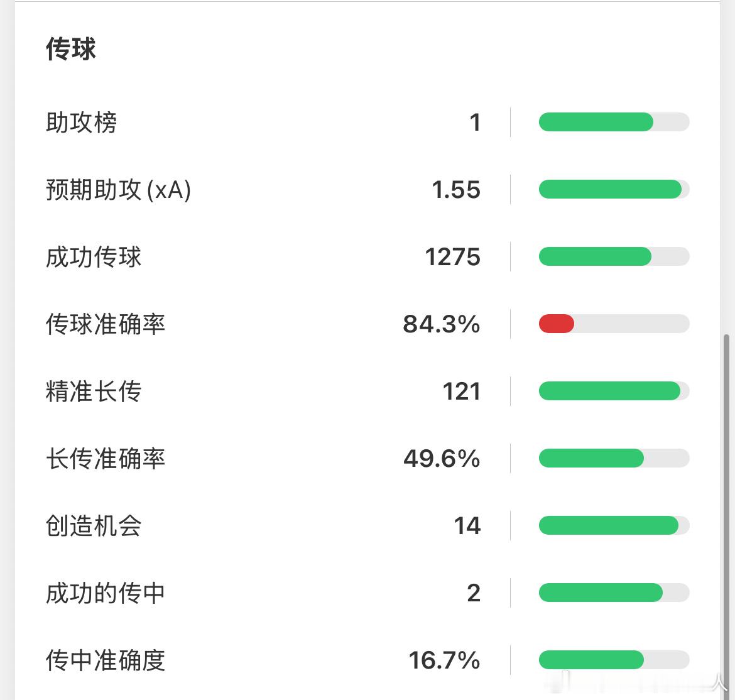This screenshot has height=700, width=735.
Task: Click the 1.55 expected assists value
Action: click(456, 190)
